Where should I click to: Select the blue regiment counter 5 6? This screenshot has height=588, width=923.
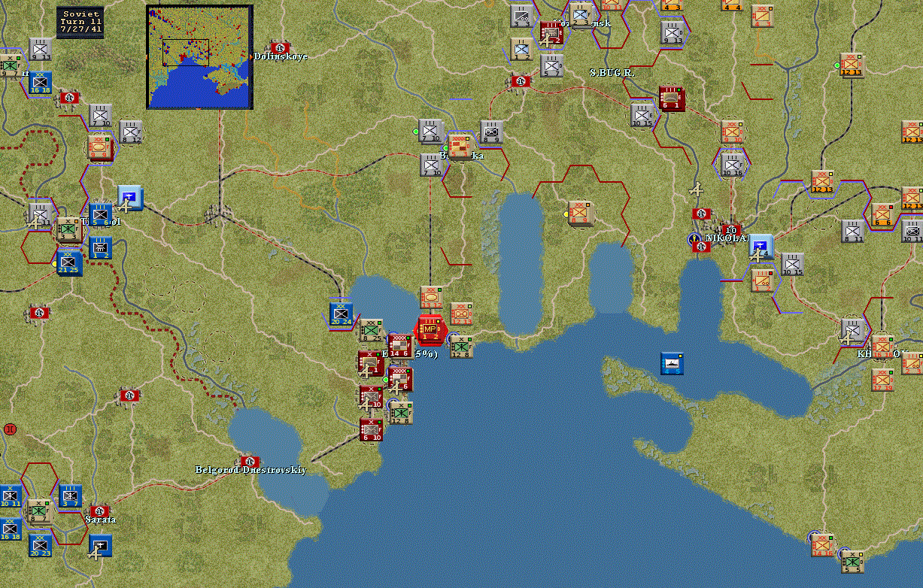point(100,215)
